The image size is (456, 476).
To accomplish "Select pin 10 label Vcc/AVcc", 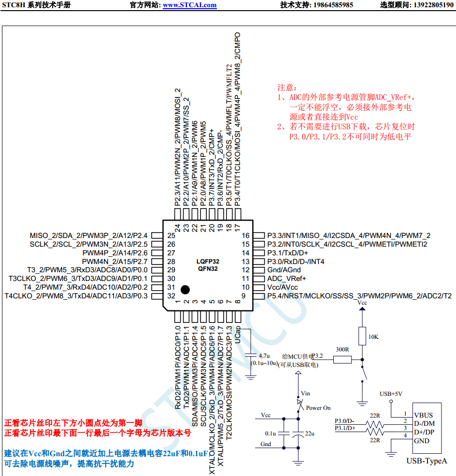I will click(x=283, y=287).
